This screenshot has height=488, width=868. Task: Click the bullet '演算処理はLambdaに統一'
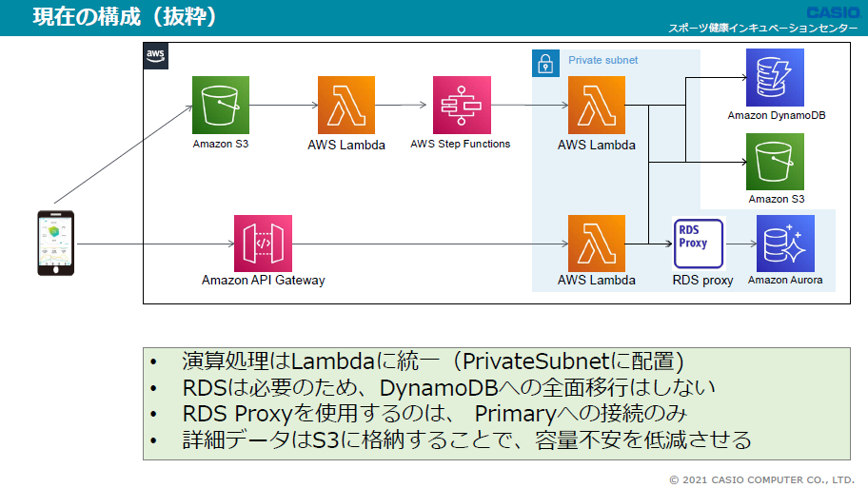(433, 361)
